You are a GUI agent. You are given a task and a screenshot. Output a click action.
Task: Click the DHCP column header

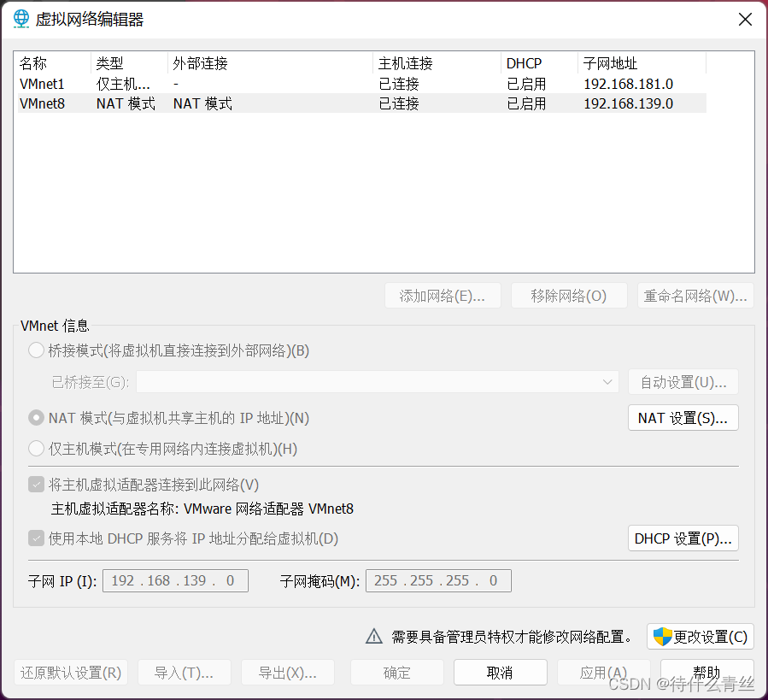click(x=539, y=63)
